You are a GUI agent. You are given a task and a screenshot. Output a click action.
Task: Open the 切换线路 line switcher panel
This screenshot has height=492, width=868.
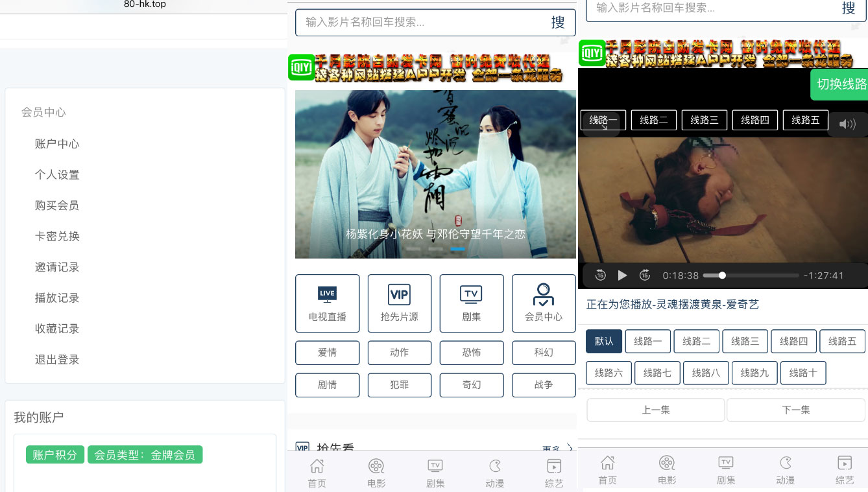(x=841, y=84)
